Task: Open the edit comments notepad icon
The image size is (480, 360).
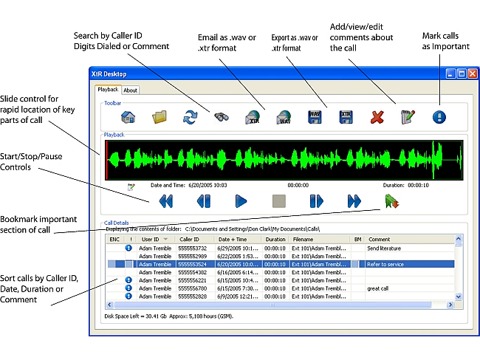Action: pyautogui.click(x=408, y=117)
